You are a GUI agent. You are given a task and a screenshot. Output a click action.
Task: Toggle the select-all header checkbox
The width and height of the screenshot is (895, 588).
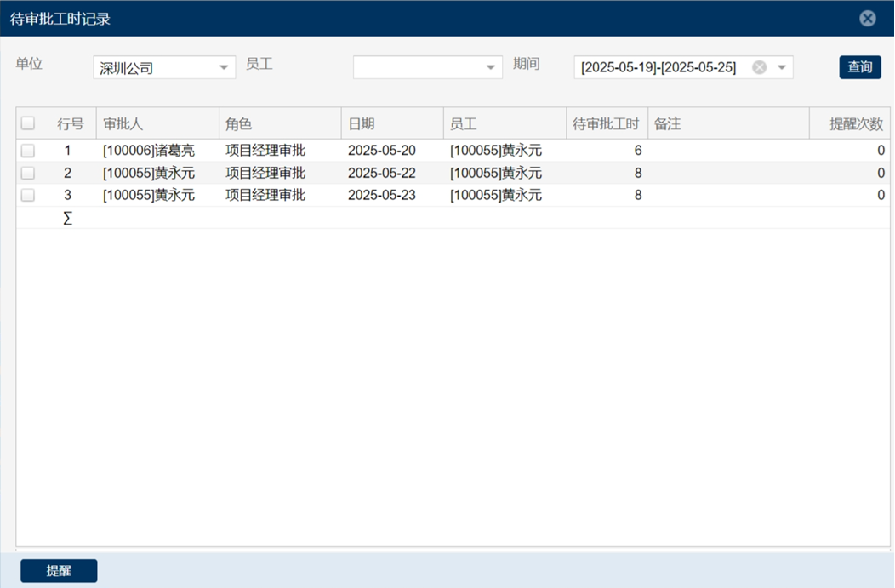(28, 123)
